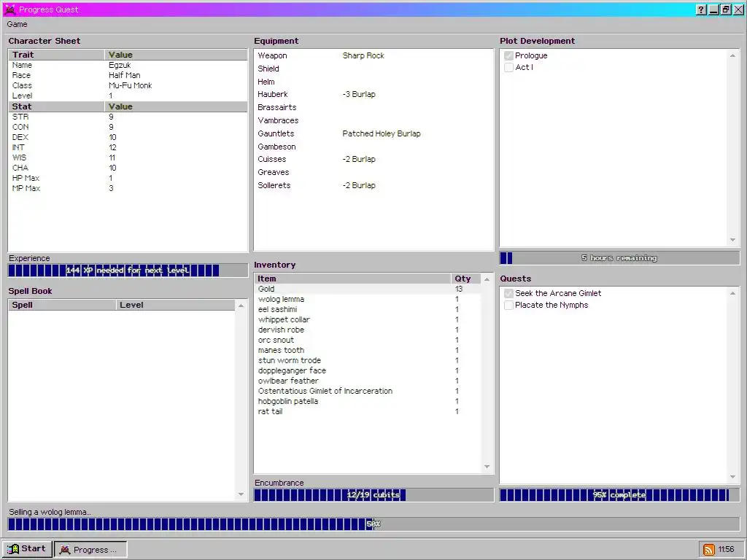Select Ostentatious Gimlet of Incarceration item
The image size is (747, 560).
tap(368, 391)
